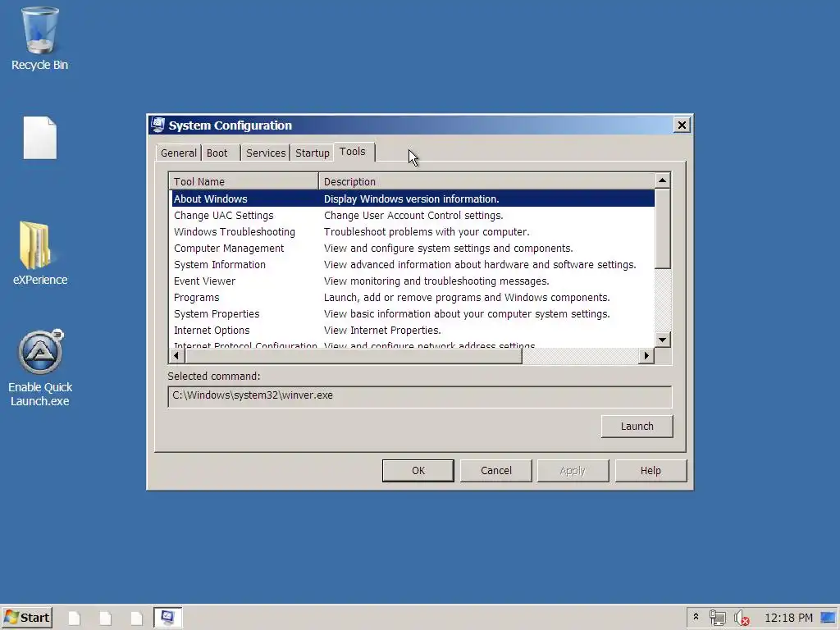The height and width of the screenshot is (630, 840).
Task: Click the third blank quick launch icon
Action: point(137,619)
